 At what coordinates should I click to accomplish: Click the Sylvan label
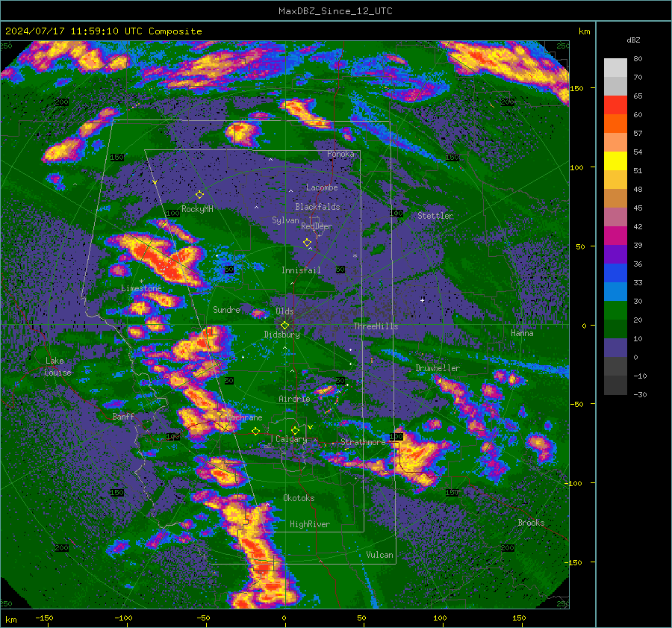point(285,220)
